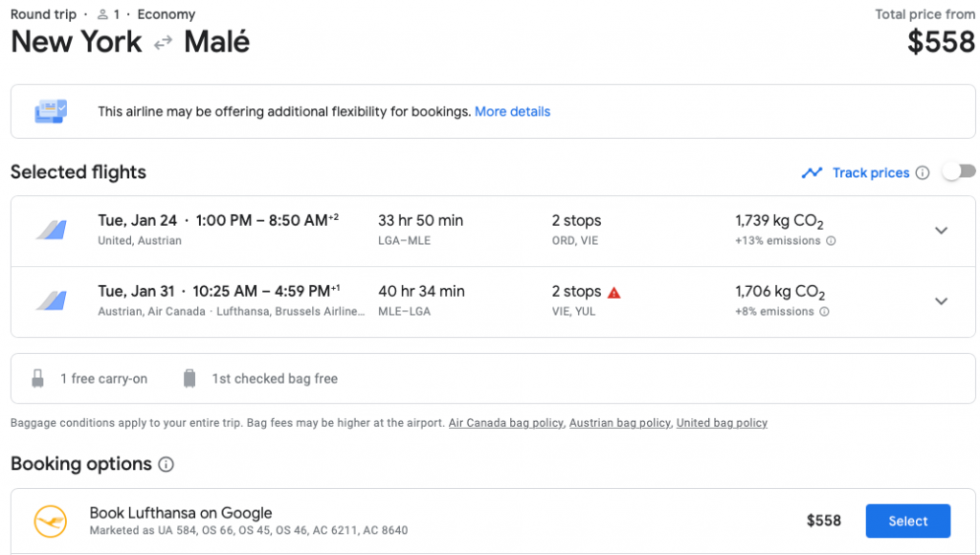
Task: Open the Austrian bag policy link
Action: click(x=621, y=423)
